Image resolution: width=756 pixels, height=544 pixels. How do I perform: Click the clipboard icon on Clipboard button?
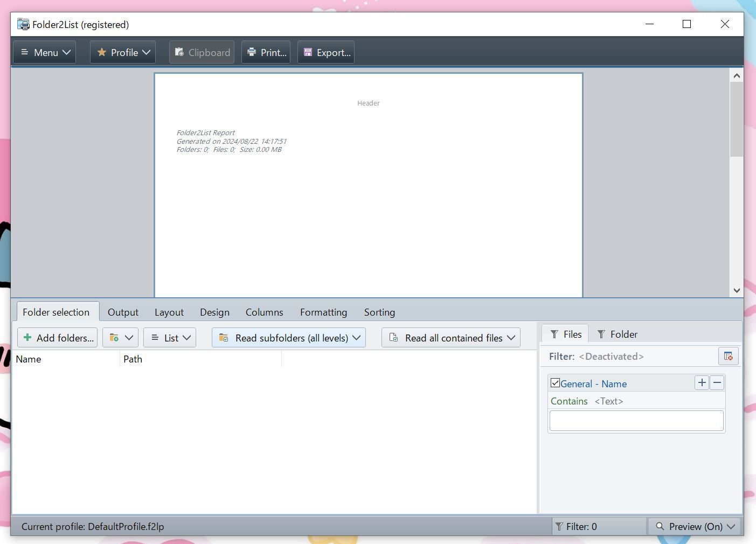[179, 52]
